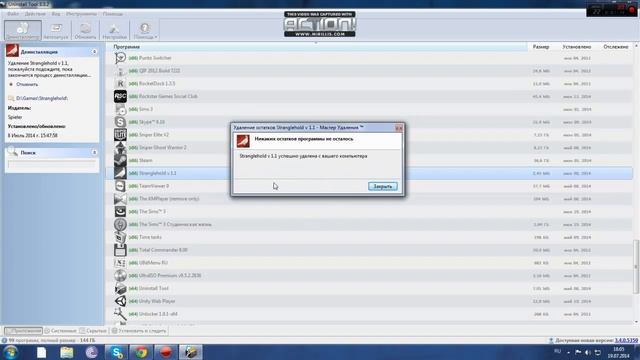Screen dimensions: 640x360
Task: Click the RU language indicator
Action: click(558, 351)
